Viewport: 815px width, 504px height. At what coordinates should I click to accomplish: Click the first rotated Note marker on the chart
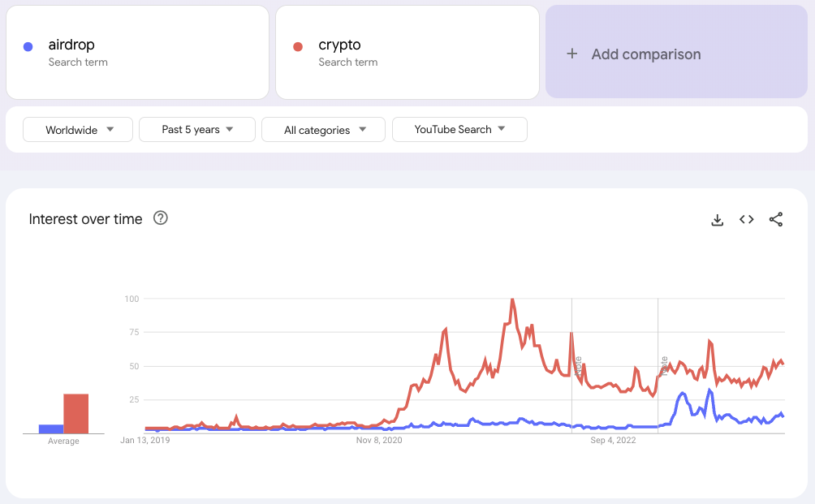point(579,364)
